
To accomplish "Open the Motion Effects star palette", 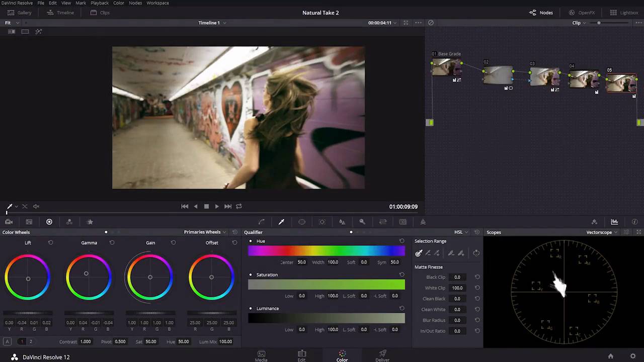I will pos(90,222).
